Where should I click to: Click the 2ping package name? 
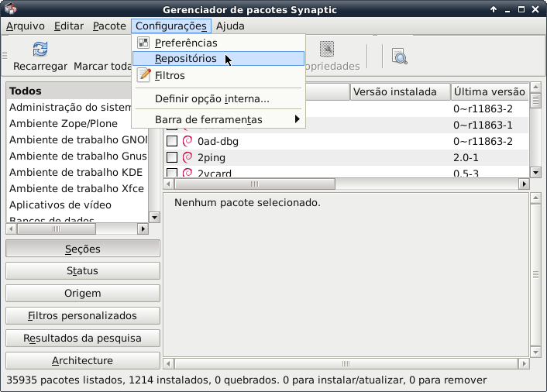tap(212, 157)
